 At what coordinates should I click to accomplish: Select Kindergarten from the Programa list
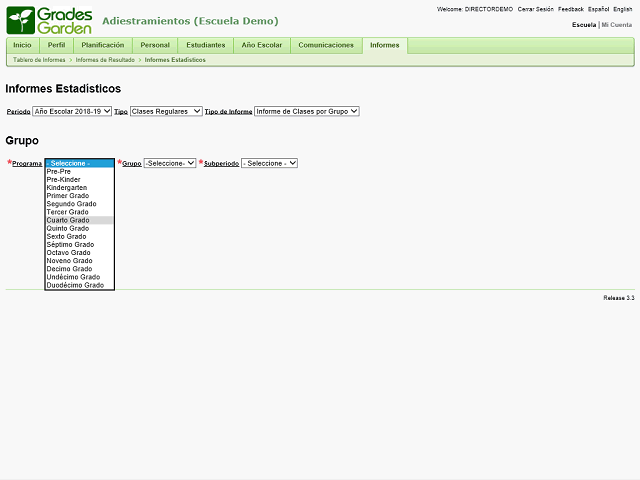[x=67, y=187]
